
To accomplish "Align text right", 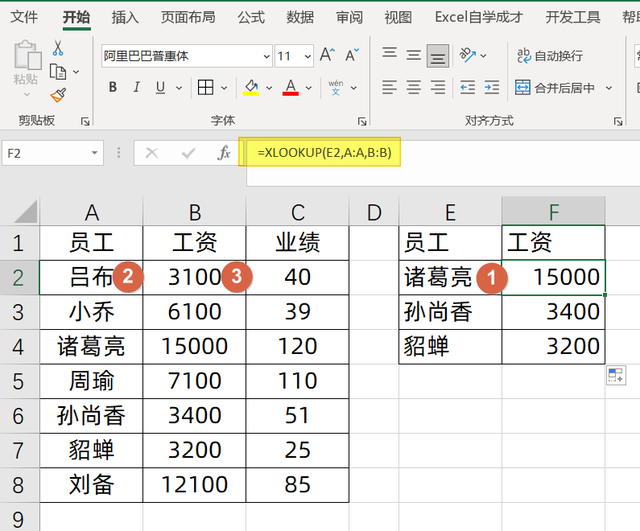I will (438, 87).
